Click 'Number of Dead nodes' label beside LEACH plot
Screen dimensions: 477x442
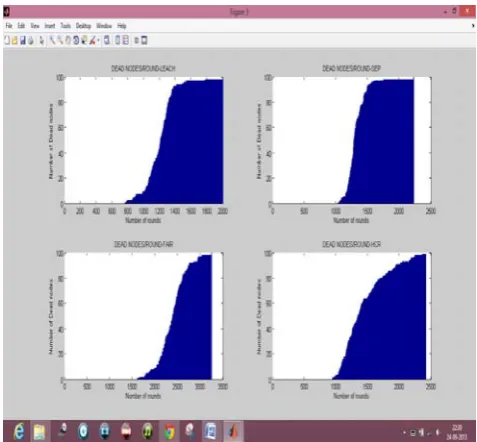tap(51, 141)
